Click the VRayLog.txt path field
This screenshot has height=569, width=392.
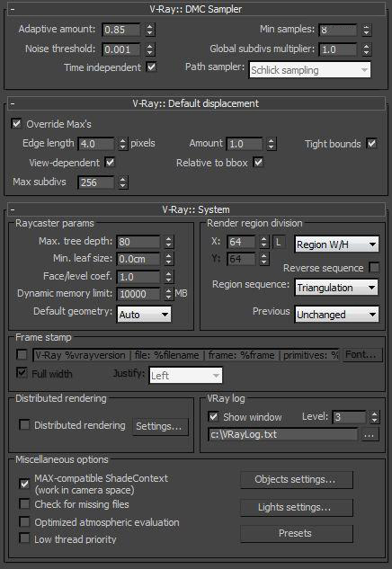(x=282, y=434)
